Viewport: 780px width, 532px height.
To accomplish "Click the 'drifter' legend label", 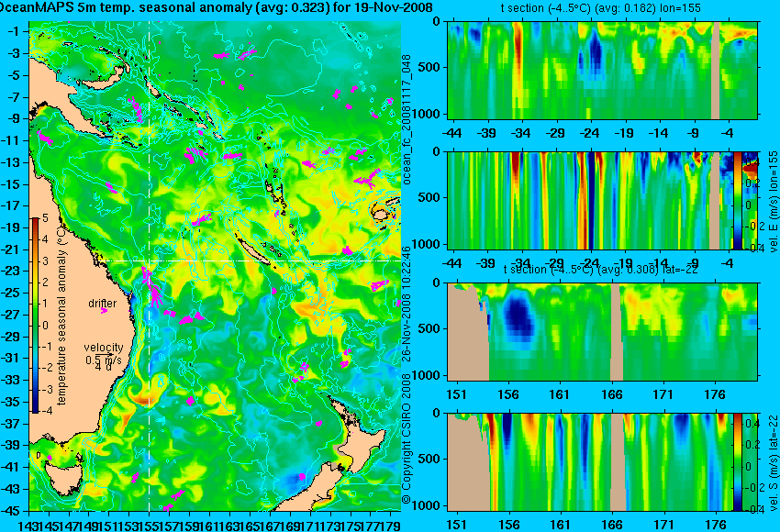I will [x=103, y=304].
